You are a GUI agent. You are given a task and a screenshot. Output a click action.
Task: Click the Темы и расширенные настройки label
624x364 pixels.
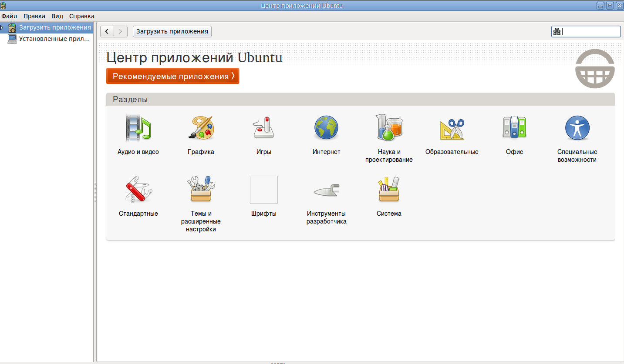pos(201,221)
